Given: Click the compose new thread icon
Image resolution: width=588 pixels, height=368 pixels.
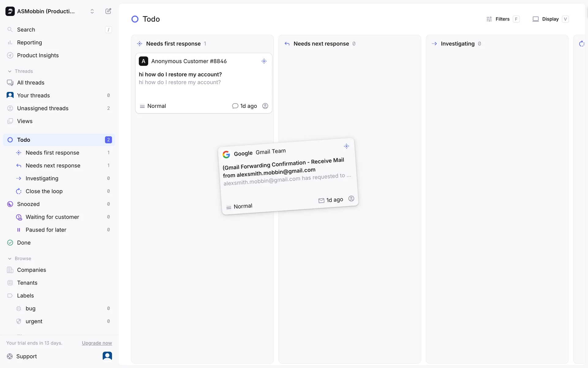Looking at the screenshot, I should pyautogui.click(x=108, y=11).
